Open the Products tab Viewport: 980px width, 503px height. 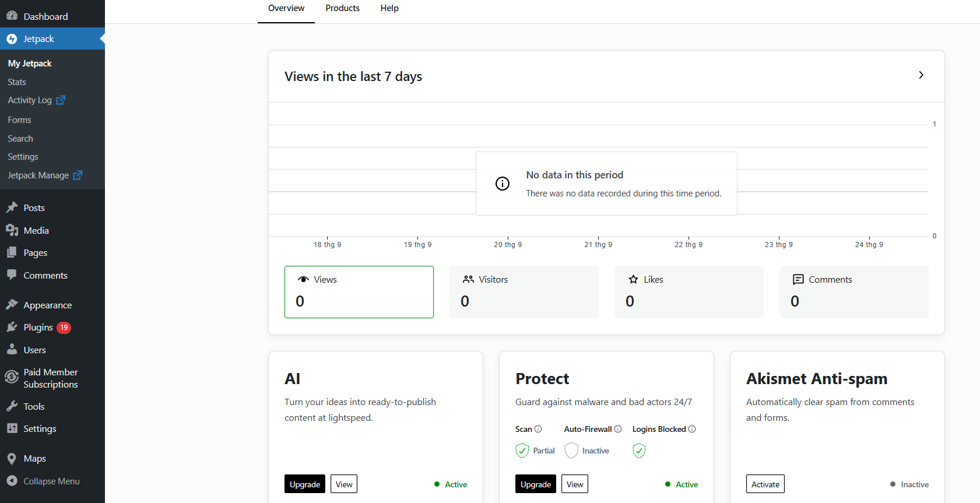(343, 8)
